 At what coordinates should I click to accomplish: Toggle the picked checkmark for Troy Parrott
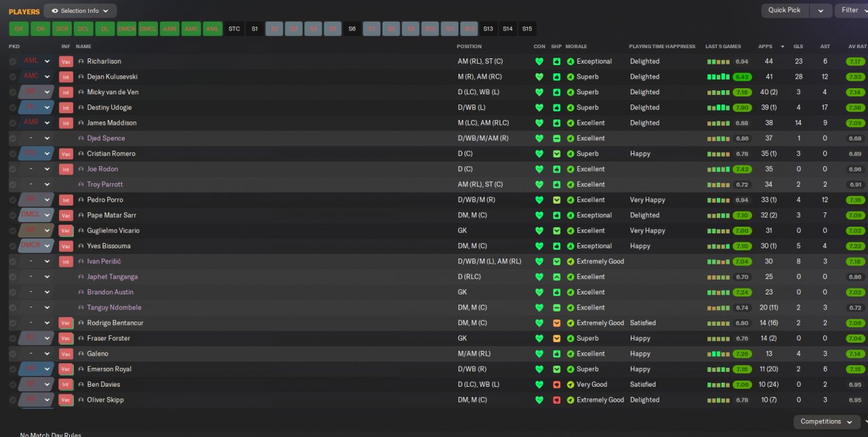click(13, 185)
